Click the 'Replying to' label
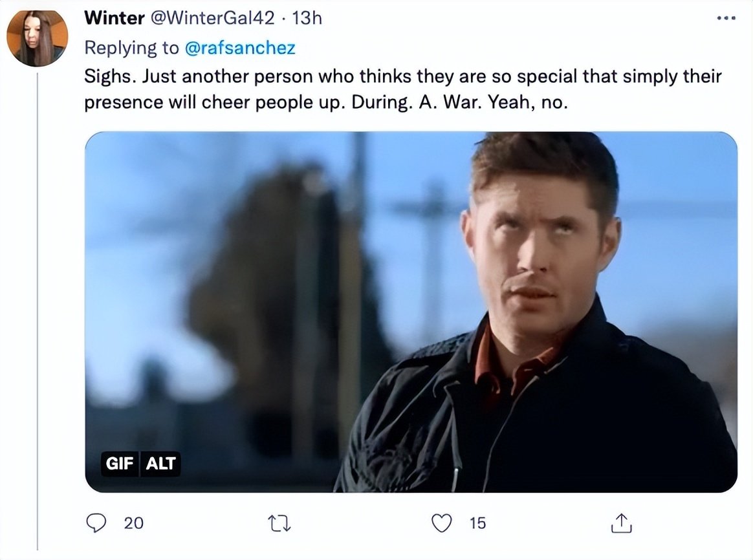This screenshot has height=560, width=753. (x=131, y=48)
